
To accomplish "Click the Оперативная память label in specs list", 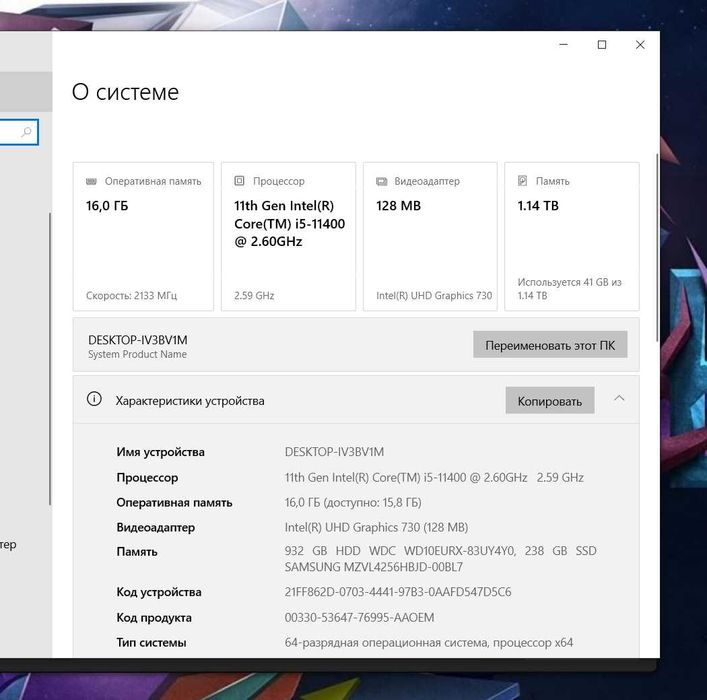I will pyautogui.click(x=174, y=502).
